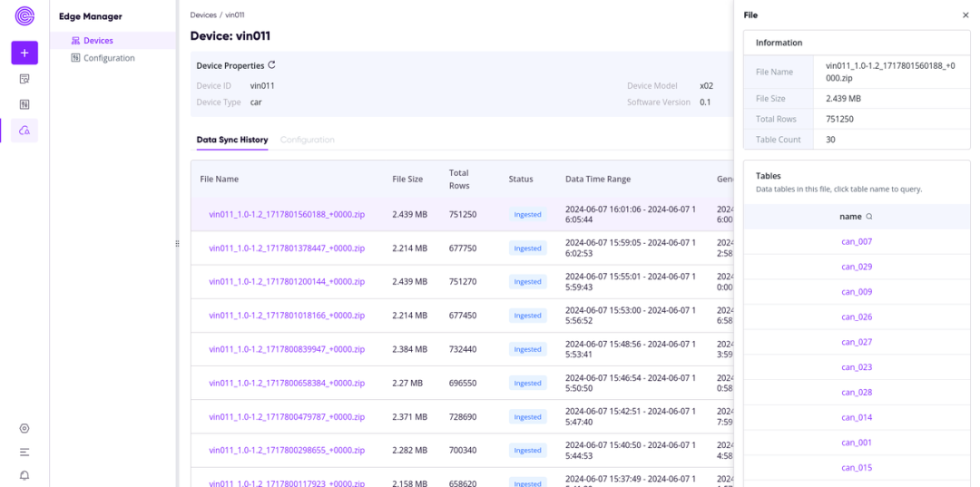Switch to the Configuration tab
This screenshot has width=980, height=487.
(307, 140)
